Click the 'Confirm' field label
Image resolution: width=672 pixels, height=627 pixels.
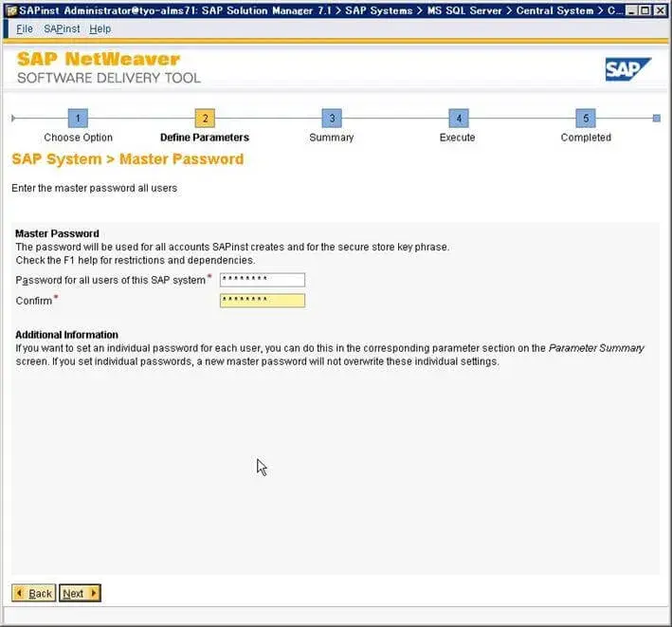coord(34,301)
